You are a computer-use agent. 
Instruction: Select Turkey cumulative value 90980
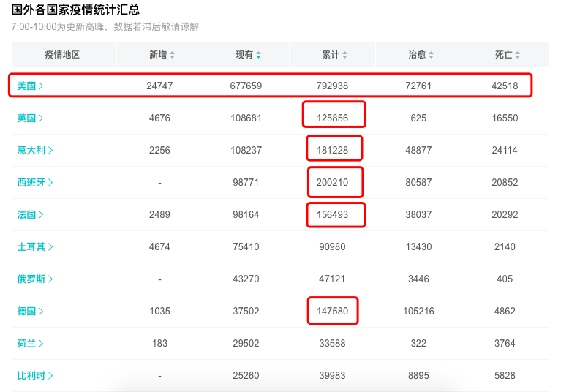[x=332, y=246]
